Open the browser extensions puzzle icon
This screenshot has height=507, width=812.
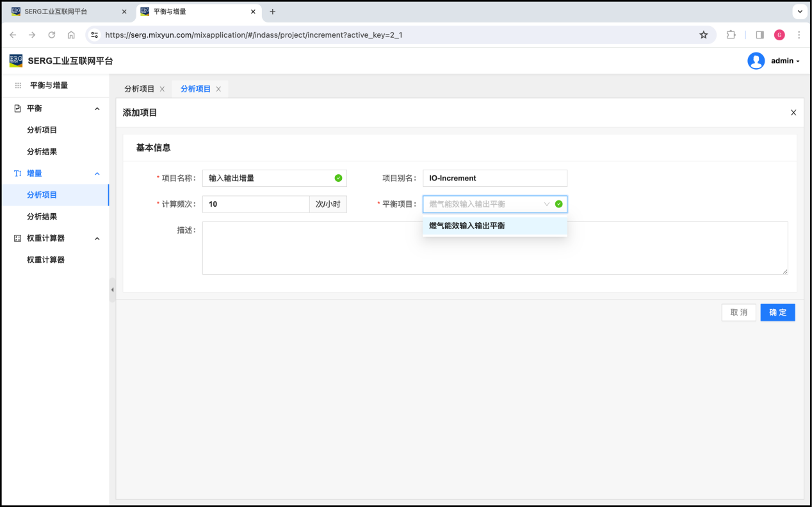click(731, 35)
